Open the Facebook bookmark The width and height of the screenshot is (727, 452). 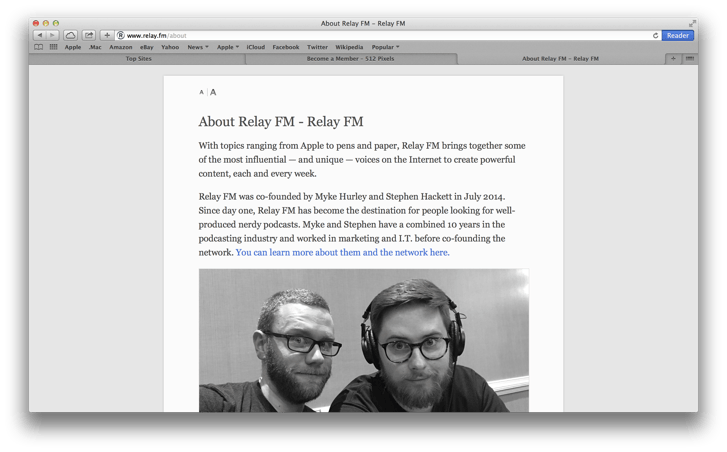pyautogui.click(x=286, y=47)
